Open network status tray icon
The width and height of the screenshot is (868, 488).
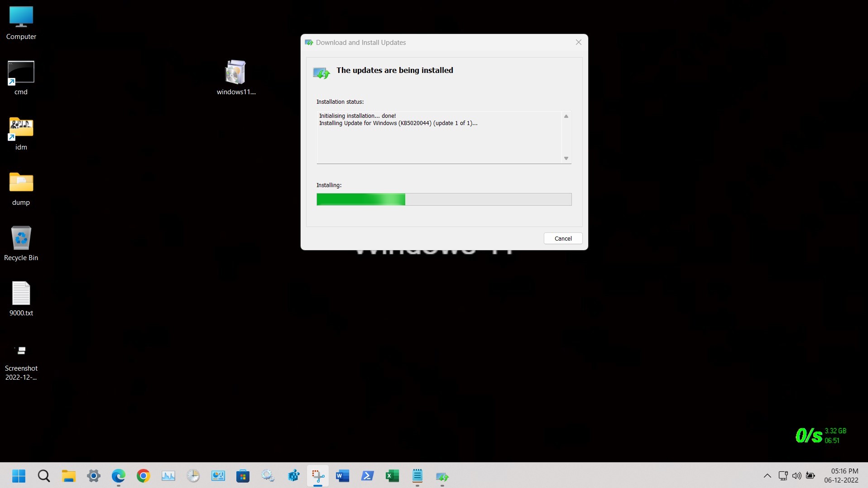783,476
